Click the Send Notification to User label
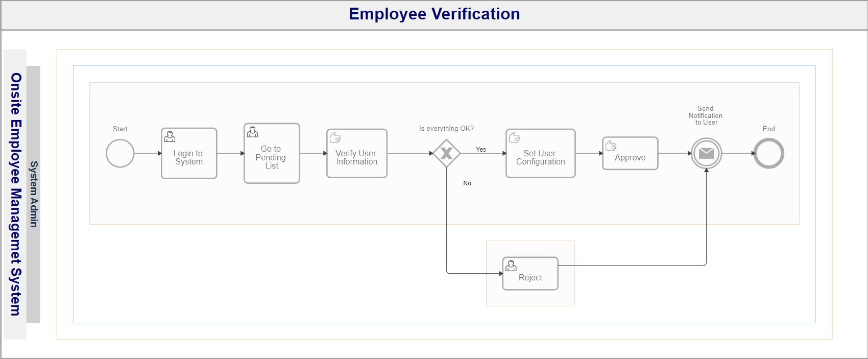This screenshot has width=868, height=359. 706,115
